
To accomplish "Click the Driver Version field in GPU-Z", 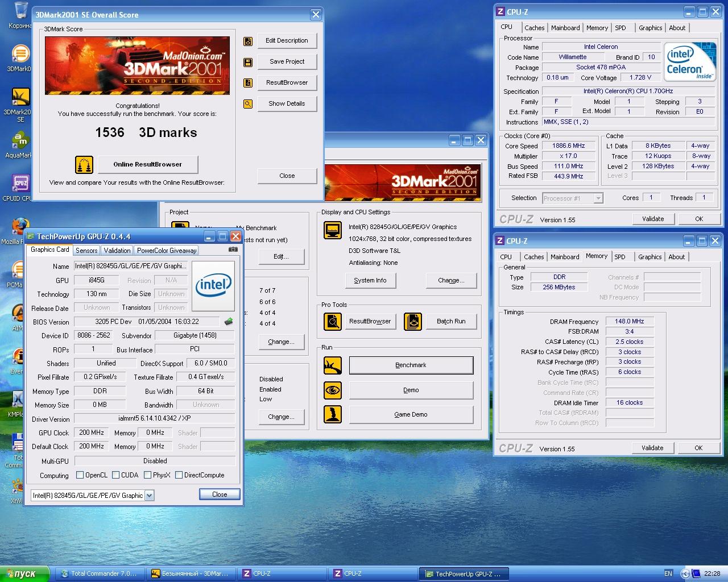I will click(x=155, y=419).
